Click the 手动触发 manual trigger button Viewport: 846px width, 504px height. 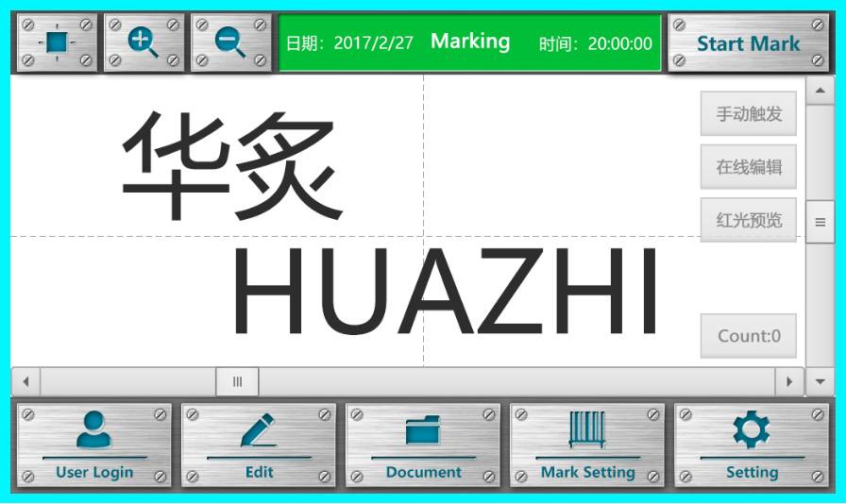click(749, 113)
